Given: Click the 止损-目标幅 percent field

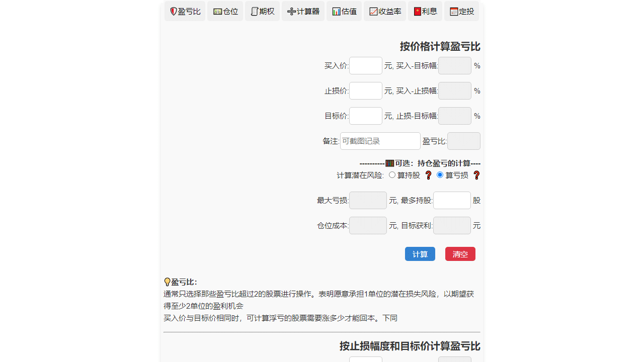Looking at the screenshot, I should [455, 116].
